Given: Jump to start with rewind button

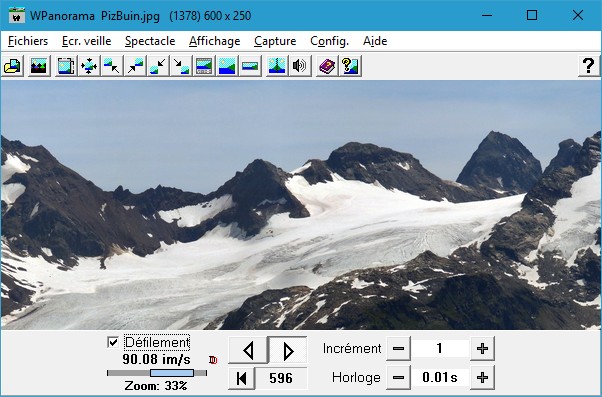Looking at the screenshot, I should pos(241,378).
